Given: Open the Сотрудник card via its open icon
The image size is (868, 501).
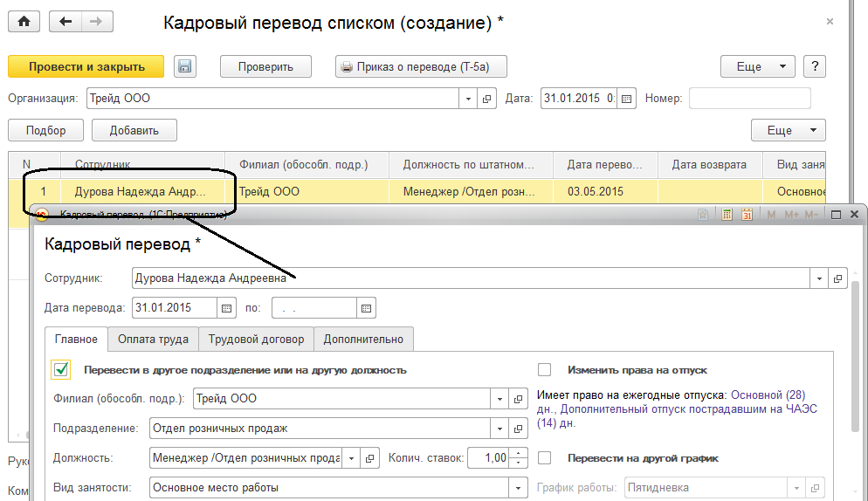Looking at the screenshot, I should tap(837, 278).
